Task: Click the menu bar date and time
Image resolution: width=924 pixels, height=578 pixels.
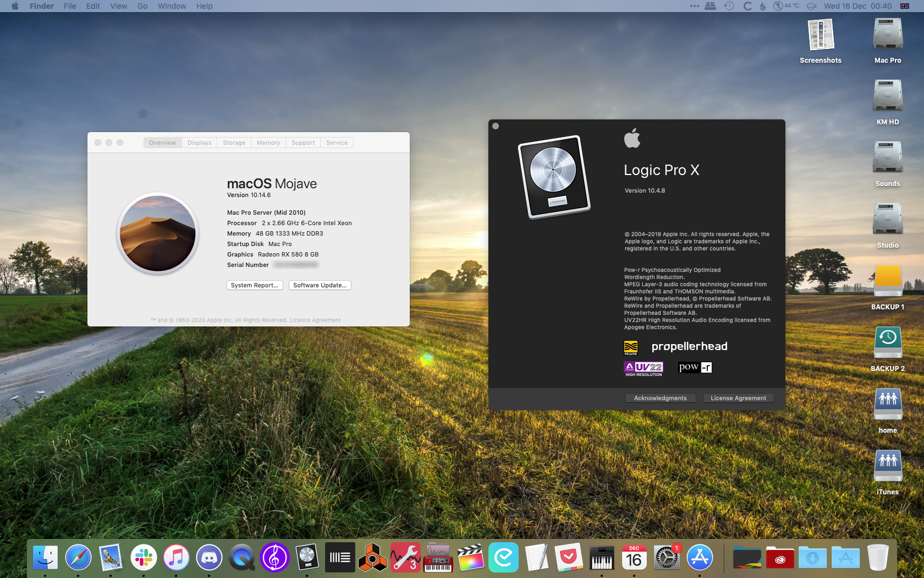Action: [x=857, y=6]
